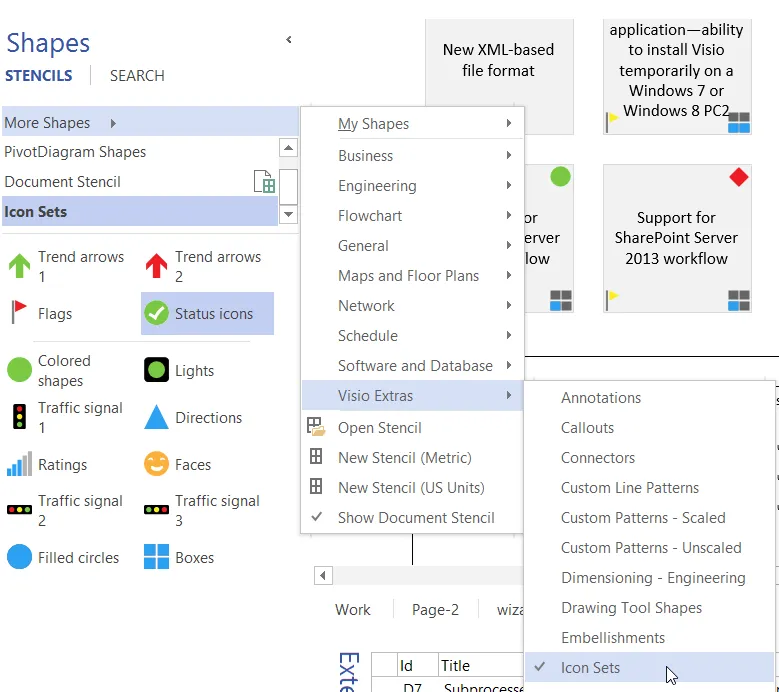Expand the More Shapes arrow
The height and width of the screenshot is (692, 779).
click(113, 123)
